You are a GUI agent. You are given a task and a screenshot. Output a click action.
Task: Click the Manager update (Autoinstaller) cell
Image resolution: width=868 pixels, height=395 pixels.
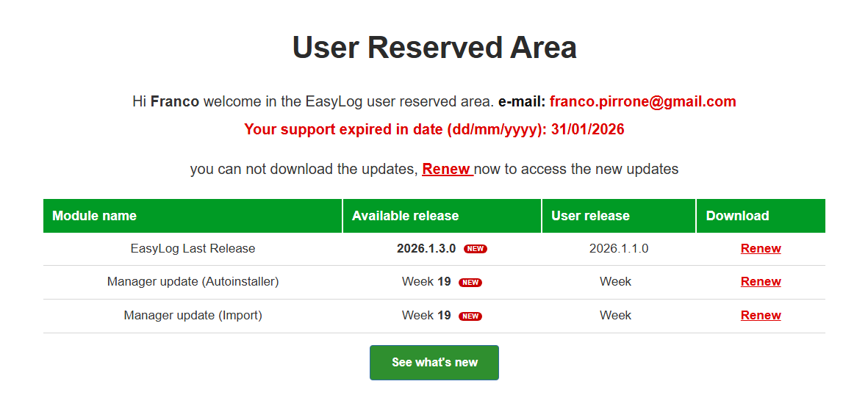coord(193,282)
